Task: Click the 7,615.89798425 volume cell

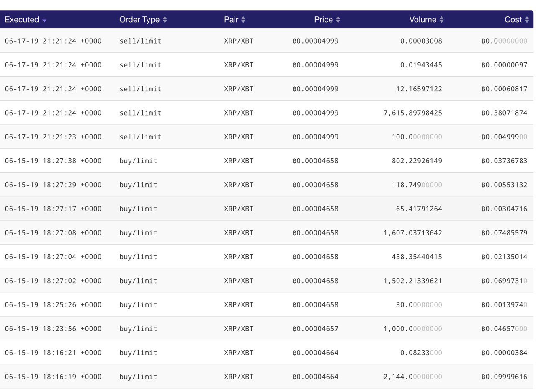Action: (x=412, y=113)
